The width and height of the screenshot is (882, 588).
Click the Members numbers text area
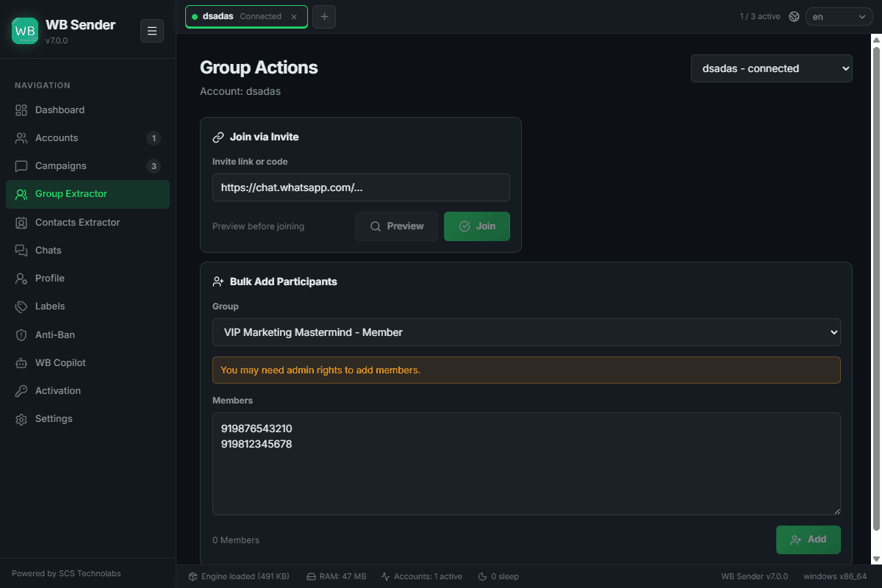tap(526, 464)
